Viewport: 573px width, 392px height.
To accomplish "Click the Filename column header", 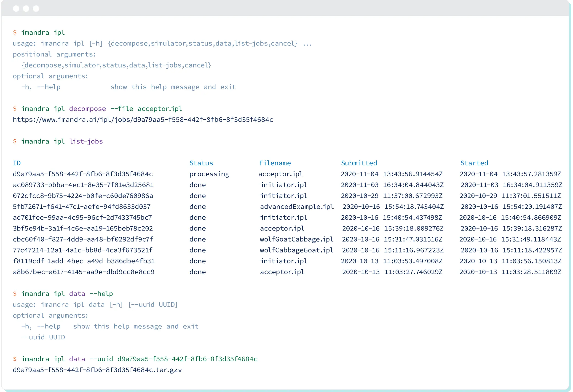I will pyautogui.click(x=275, y=163).
